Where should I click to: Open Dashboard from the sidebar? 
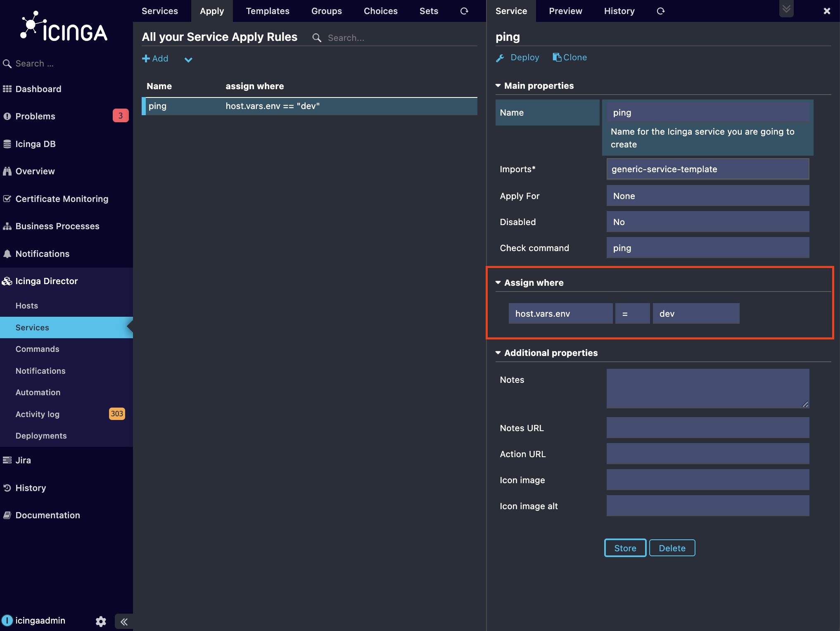tap(38, 89)
